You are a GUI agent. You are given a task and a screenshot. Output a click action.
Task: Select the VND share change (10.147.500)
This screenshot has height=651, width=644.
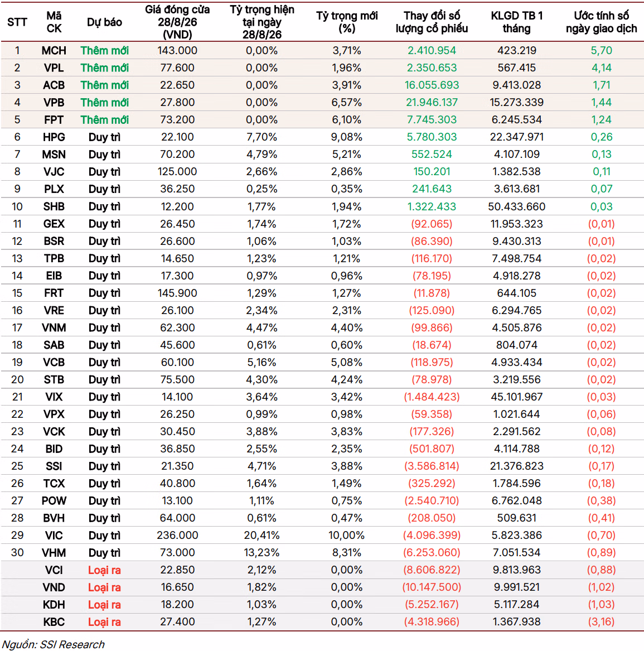coord(432,587)
